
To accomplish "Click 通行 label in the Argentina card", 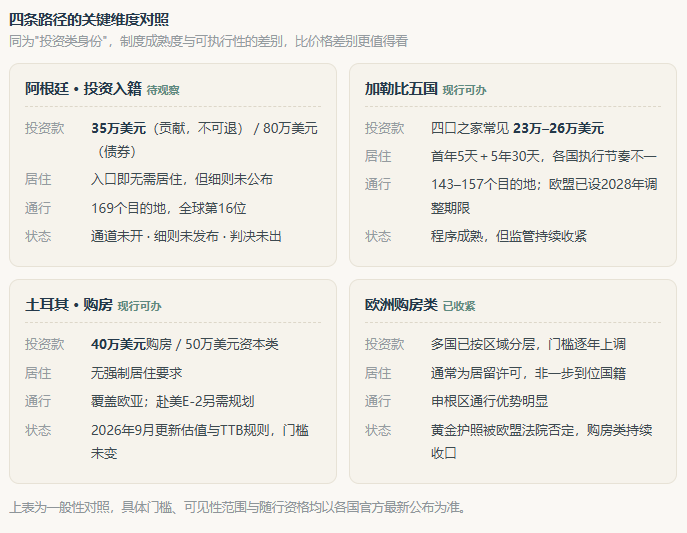I will coord(38,208).
